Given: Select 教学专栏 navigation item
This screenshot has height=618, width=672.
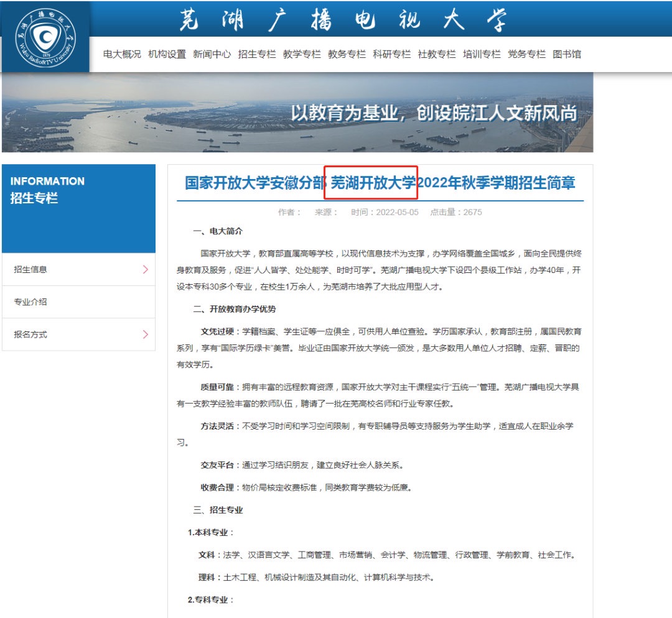Looking at the screenshot, I should 302,54.
